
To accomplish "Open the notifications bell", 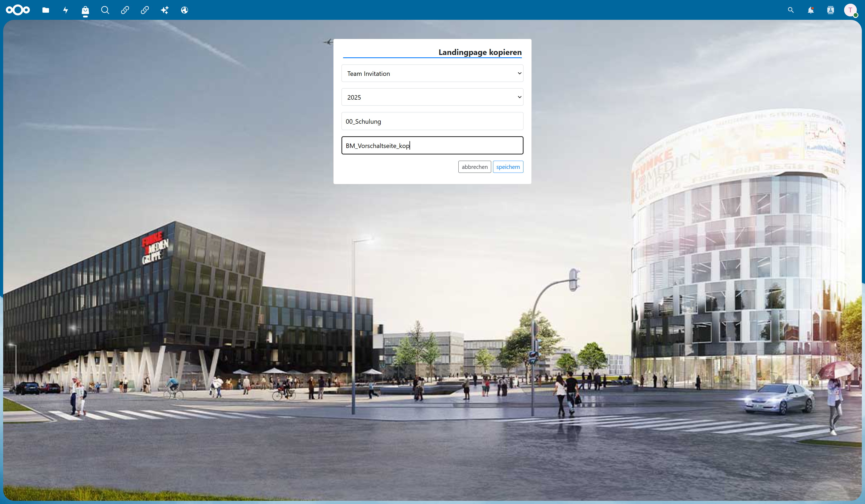I will coord(811,10).
